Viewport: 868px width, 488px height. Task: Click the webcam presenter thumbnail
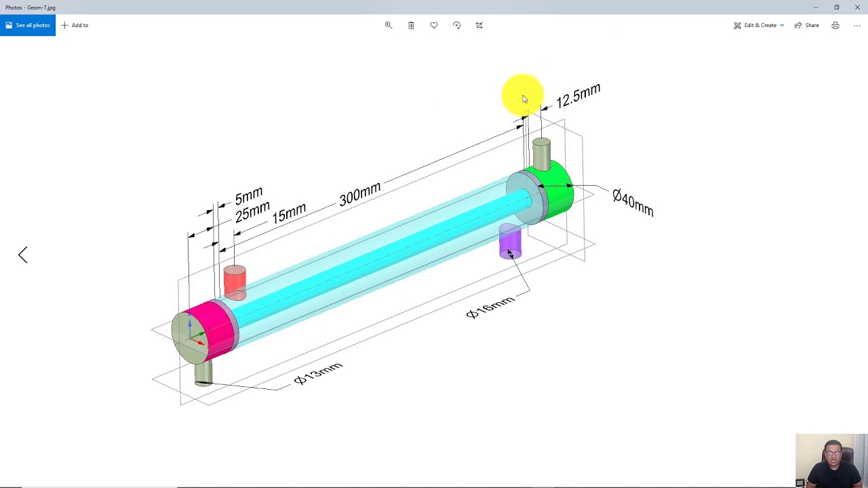[831, 461]
